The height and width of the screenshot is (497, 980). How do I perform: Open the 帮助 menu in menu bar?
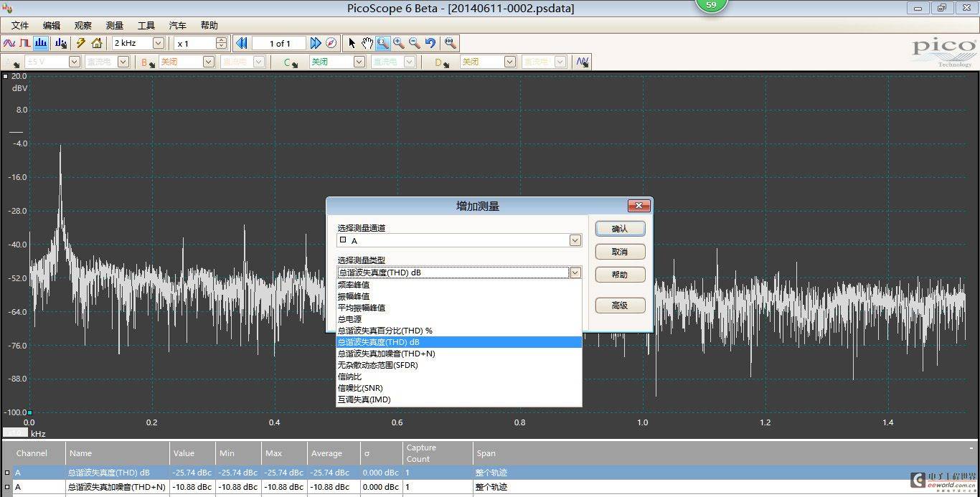tap(209, 25)
